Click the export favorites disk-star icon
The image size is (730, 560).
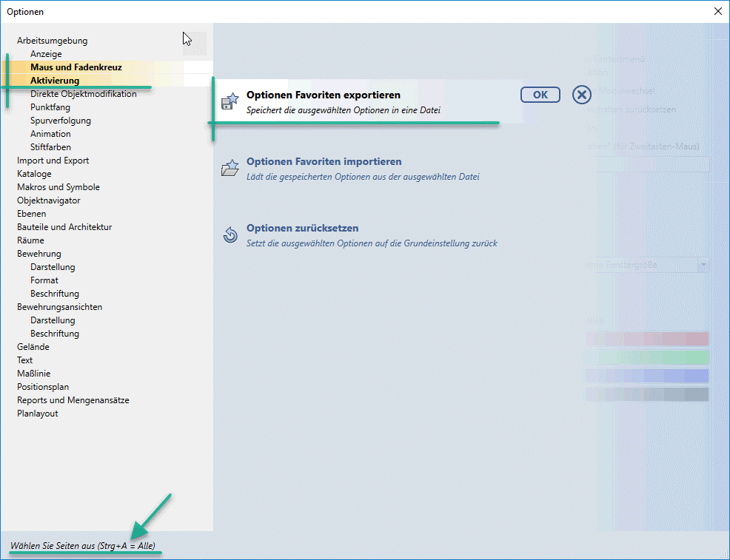pyautogui.click(x=230, y=102)
